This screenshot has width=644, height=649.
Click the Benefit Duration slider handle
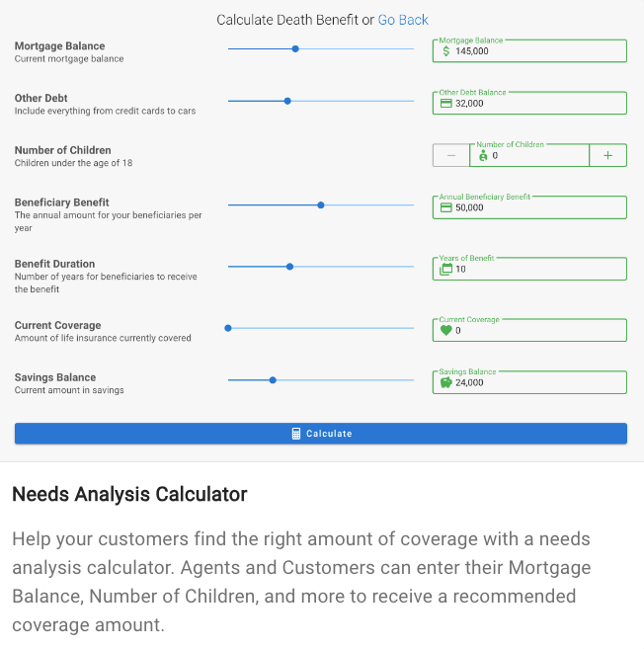click(x=289, y=267)
